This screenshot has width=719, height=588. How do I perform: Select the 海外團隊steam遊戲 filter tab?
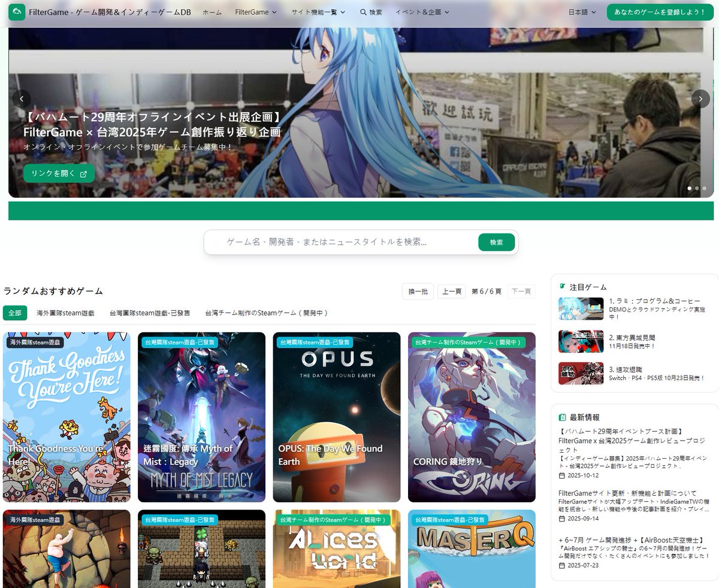65,313
